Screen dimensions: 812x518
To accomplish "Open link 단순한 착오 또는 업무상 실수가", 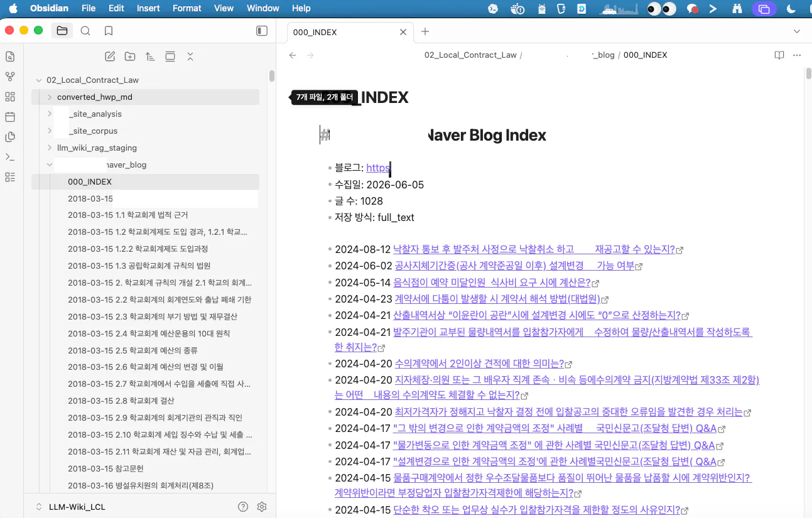I will pyautogui.click(x=537, y=510).
